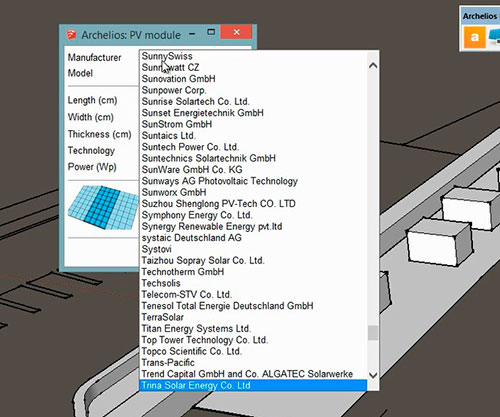This screenshot has width=500, height=417.
Task: Select Taizhou Sopray Solar Co. Ltd.
Action: tap(253, 260)
